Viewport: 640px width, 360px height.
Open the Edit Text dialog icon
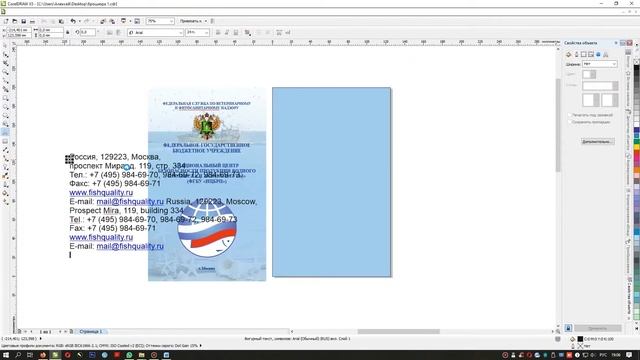tap(288, 32)
